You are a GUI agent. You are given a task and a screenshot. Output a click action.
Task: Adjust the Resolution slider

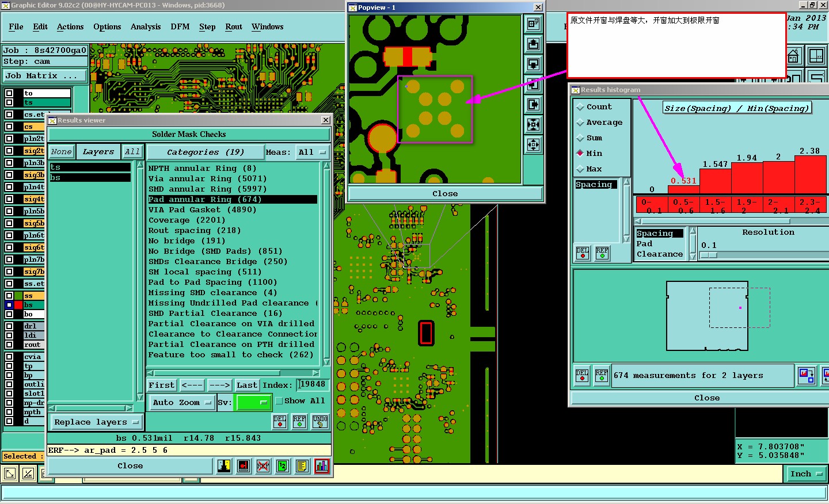(709, 255)
